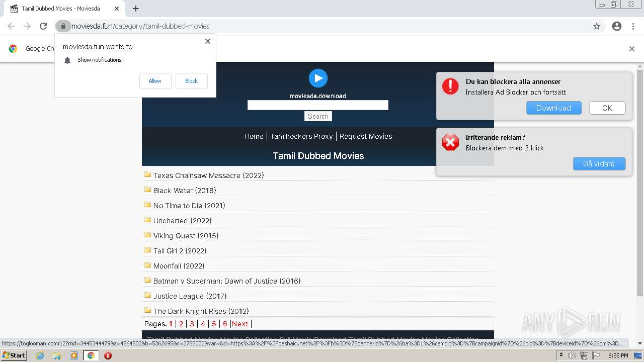Image resolution: width=644 pixels, height=362 pixels.
Task: Click the Search button
Action: tap(318, 116)
